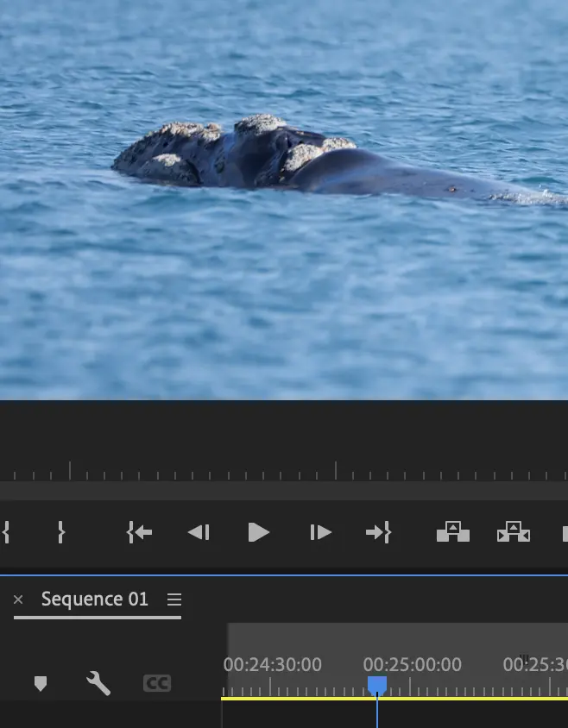Click the Extract button
This screenshot has width=568, height=728.
[x=513, y=532]
